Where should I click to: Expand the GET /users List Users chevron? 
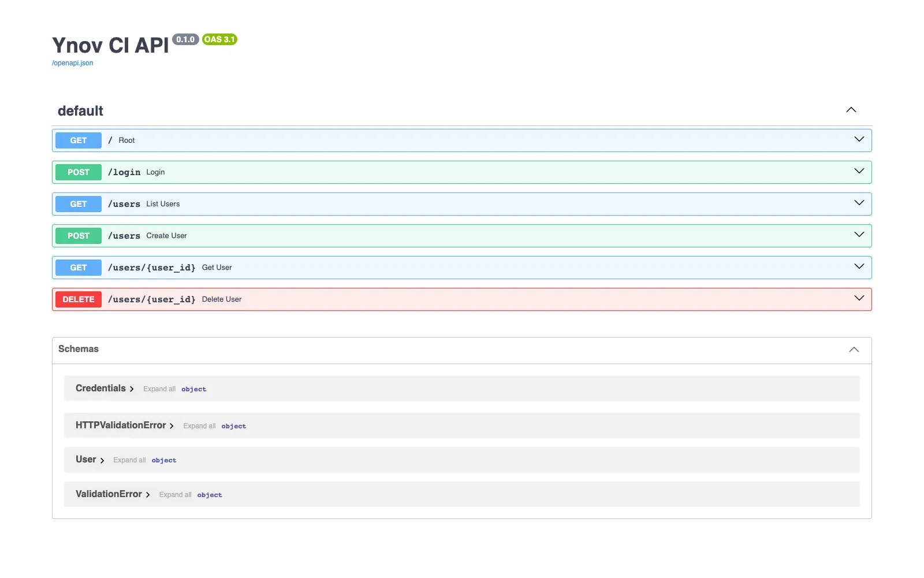tap(859, 203)
